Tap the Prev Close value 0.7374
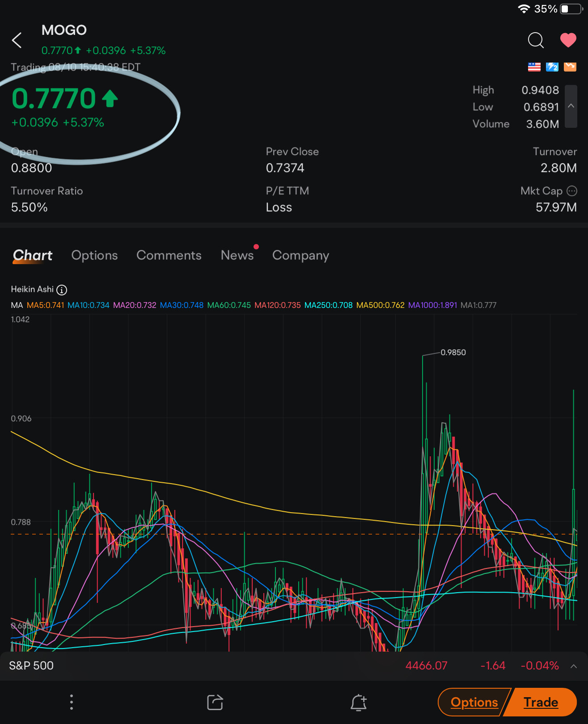The image size is (588, 724). 285,168
